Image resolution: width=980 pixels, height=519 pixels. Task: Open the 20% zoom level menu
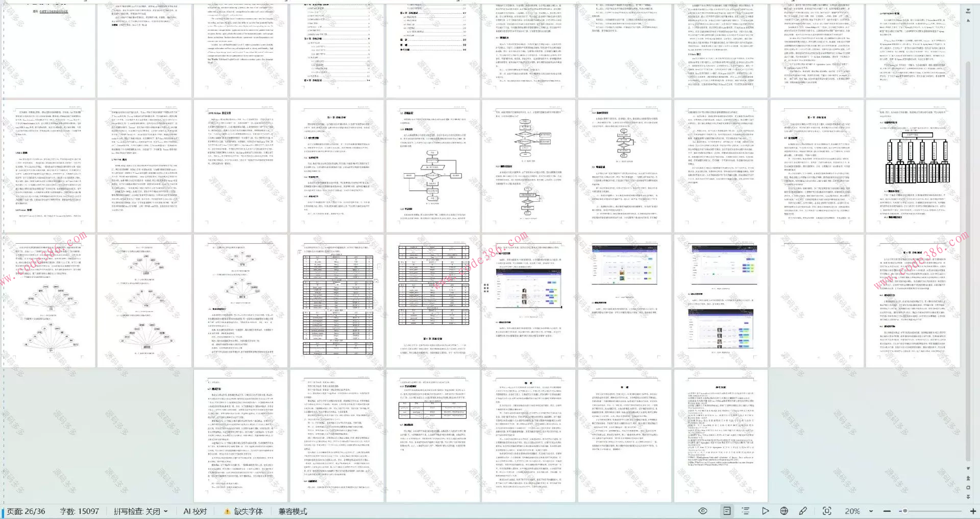point(852,511)
